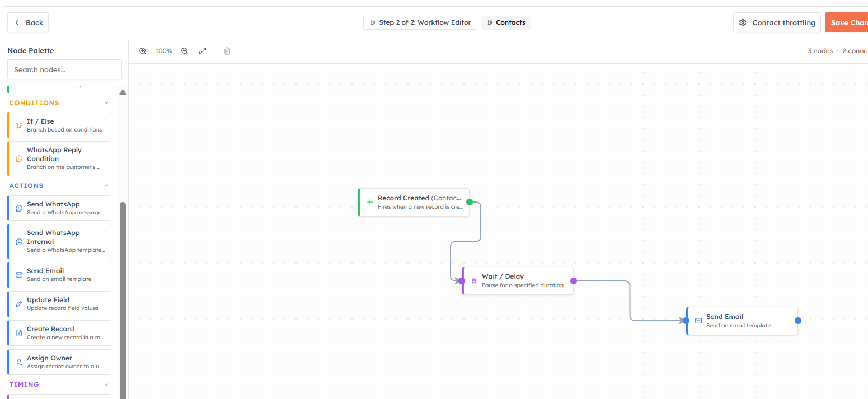Click the envelope icon on Send Email canvas node
This screenshot has width=868, height=399.
(x=698, y=321)
